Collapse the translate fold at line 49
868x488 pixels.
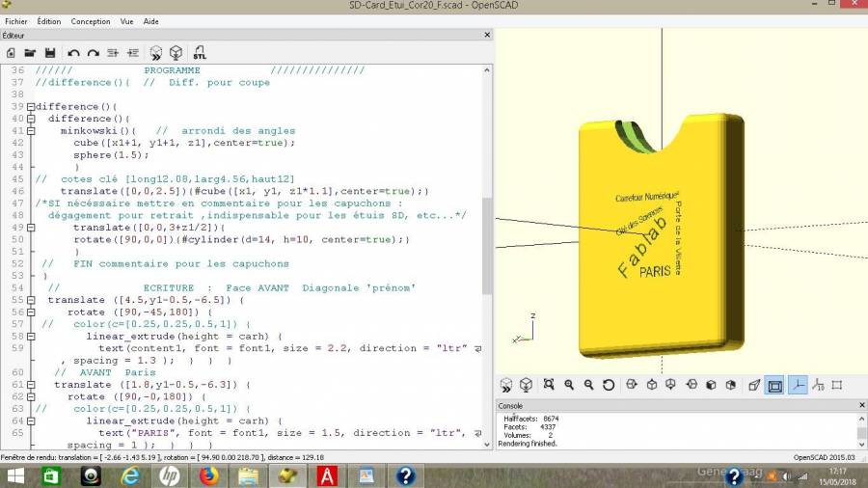coord(31,228)
